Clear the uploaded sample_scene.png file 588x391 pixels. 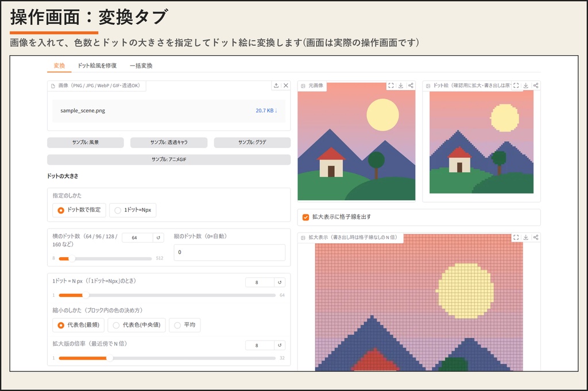tap(286, 86)
